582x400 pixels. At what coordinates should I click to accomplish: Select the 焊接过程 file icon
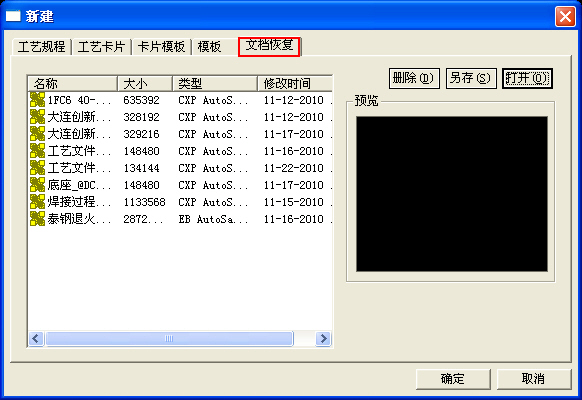(37, 201)
